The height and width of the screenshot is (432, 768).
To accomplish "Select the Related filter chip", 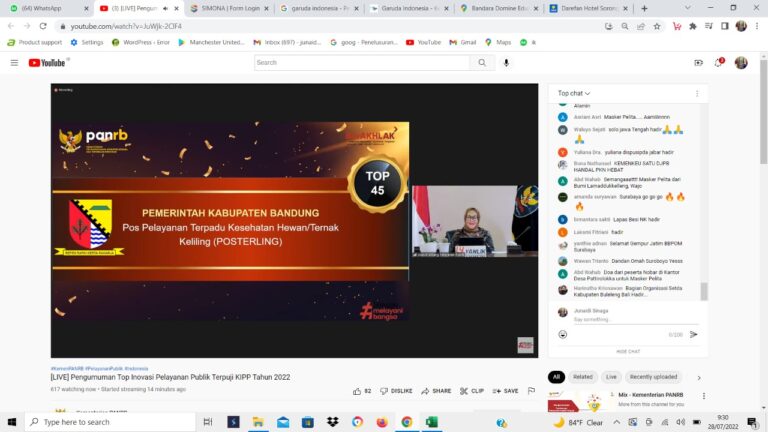I will pyautogui.click(x=583, y=377).
